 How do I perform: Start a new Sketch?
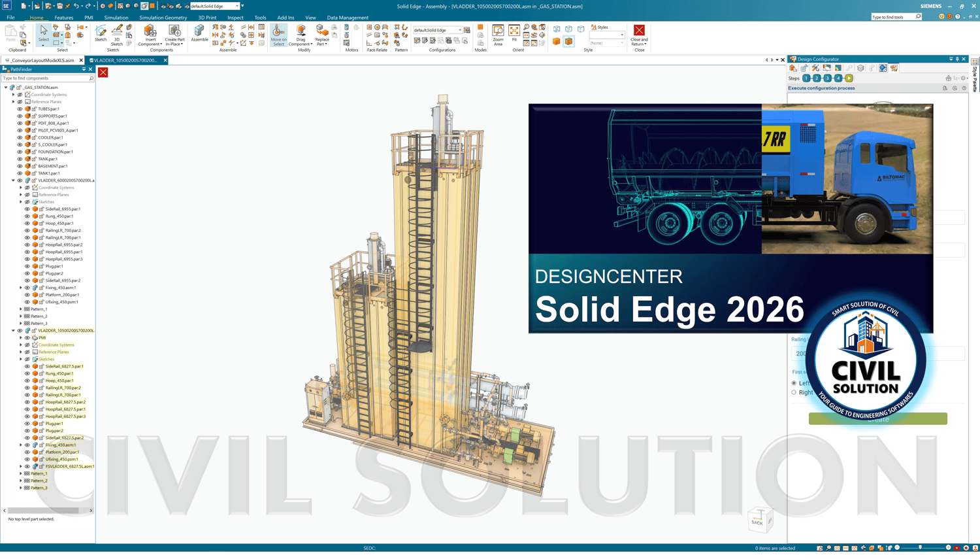pyautogui.click(x=101, y=34)
